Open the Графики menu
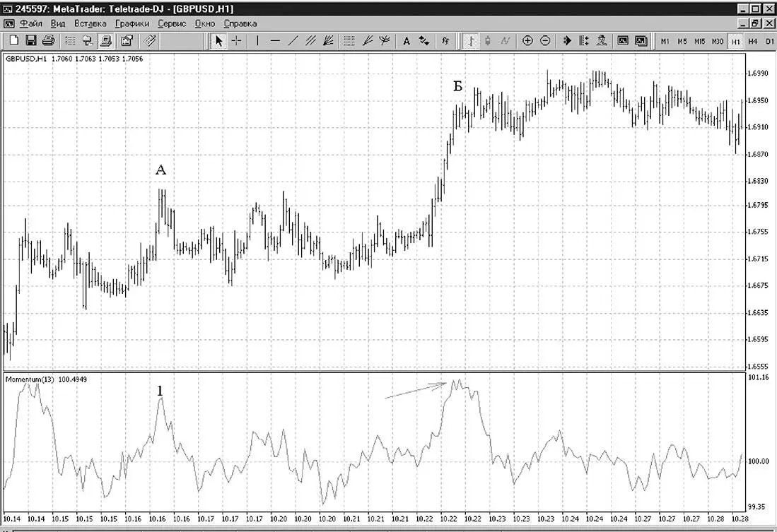The height and width of the screenshot is (532, 777). pos(132,23)
